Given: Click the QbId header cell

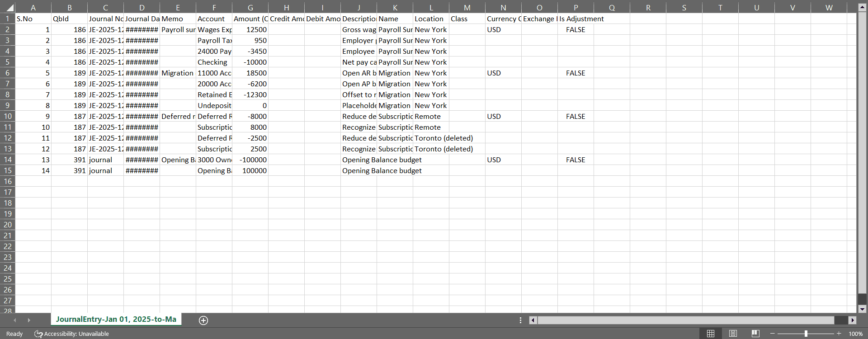Looking at the screenshot, I should (69, 19).
